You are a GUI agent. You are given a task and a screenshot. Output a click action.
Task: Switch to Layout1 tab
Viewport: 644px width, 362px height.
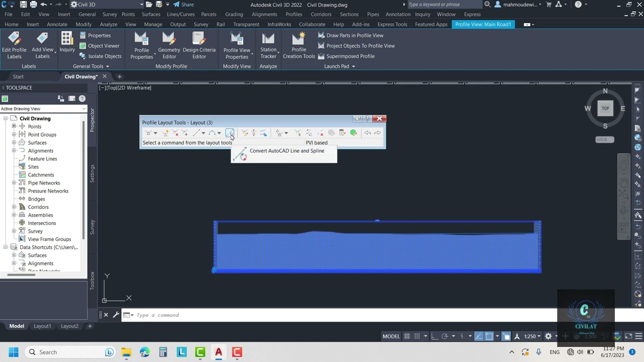pos(42,326)
